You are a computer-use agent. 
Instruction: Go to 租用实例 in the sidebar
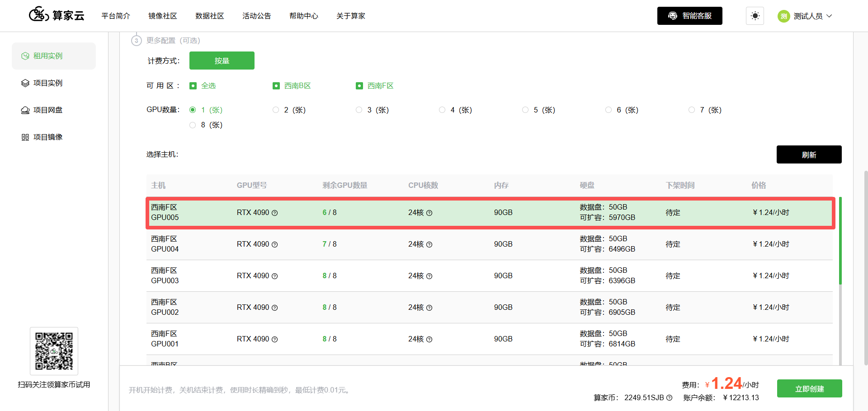coord(54,56)
